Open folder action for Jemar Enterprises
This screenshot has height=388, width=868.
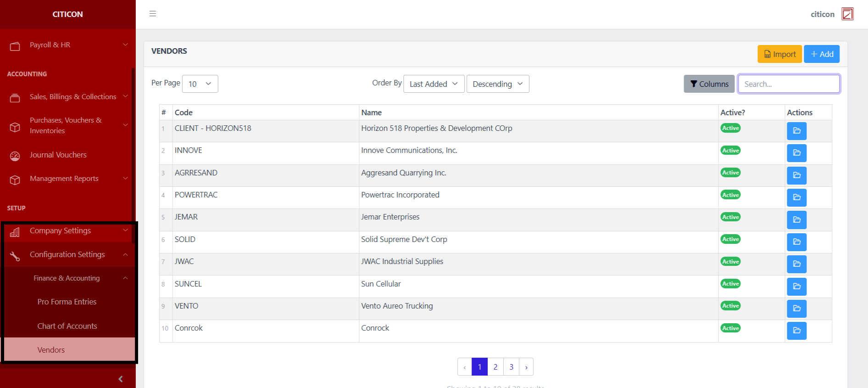(x=796, y=219)
